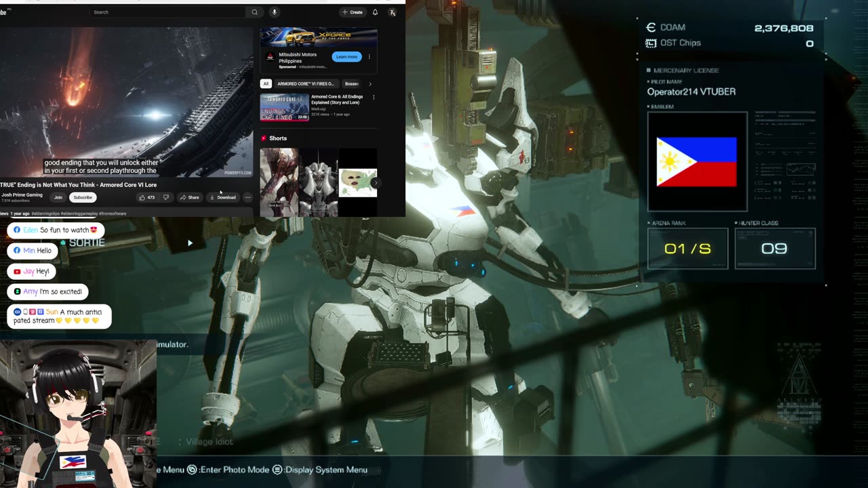Show more Shorts with next arrow
The width and height of the screenshot is (868, 488).
pos(376,183)
